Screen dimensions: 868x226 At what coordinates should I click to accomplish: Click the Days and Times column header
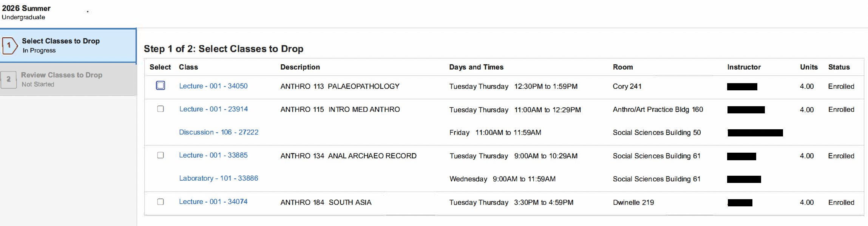click(x=476, y=67)
